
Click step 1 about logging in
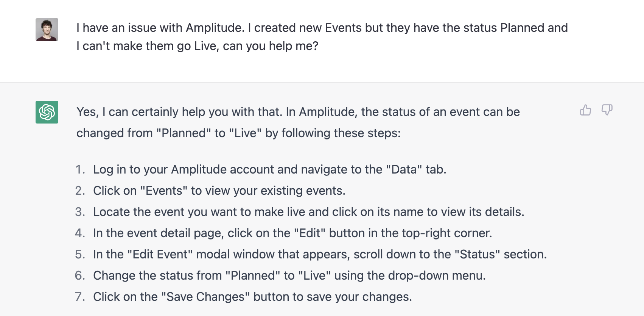pyautogui.click(x=269, y=169)
